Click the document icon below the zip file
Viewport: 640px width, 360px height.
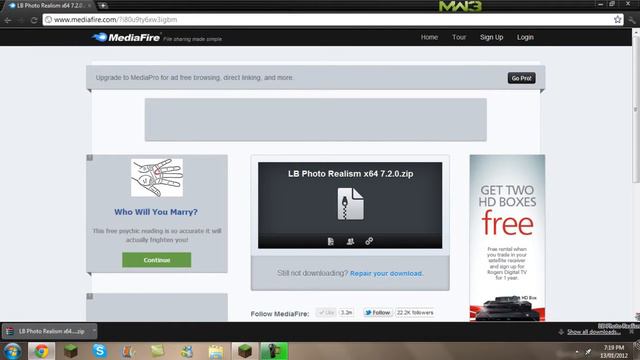point(331,241)
